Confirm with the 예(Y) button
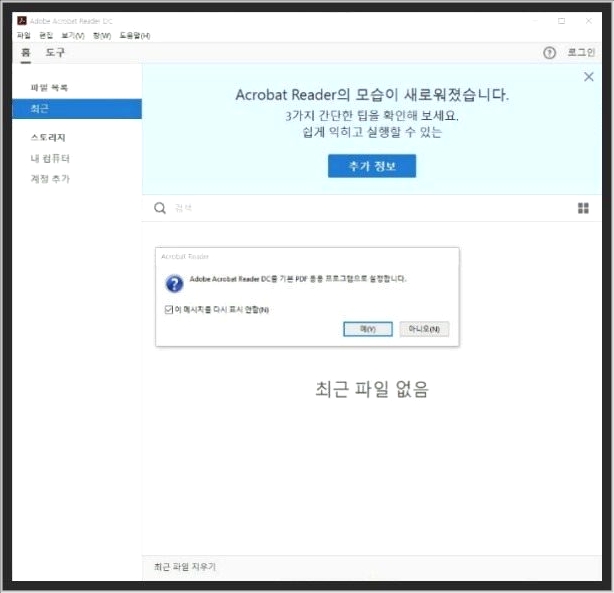This screenshot has height=593, width=614. pyautogui.click(x=368, y=329)
